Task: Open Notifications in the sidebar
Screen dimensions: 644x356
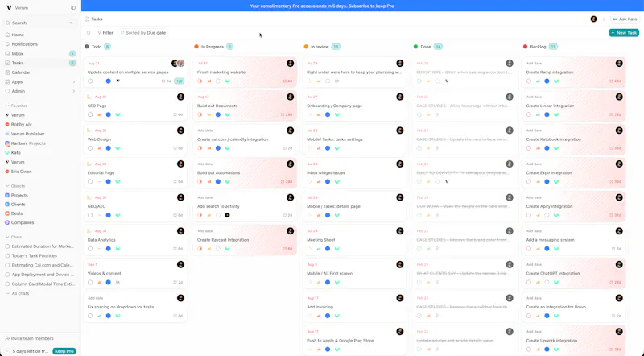Action: point(25,44)
